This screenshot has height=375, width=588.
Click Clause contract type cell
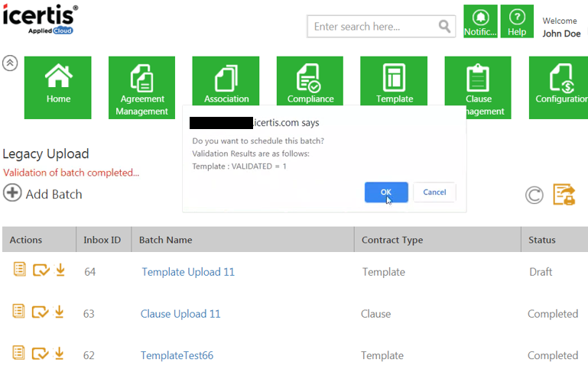pos(375,314)
